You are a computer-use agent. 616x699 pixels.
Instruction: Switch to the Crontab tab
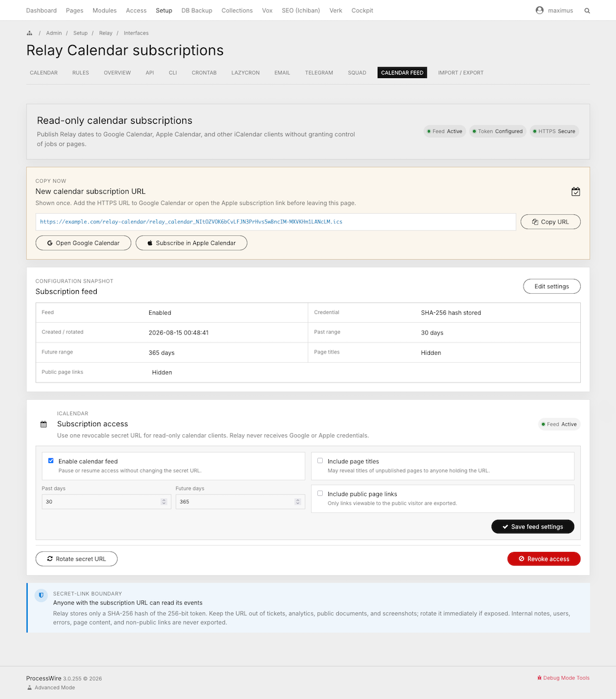[204, 73]
